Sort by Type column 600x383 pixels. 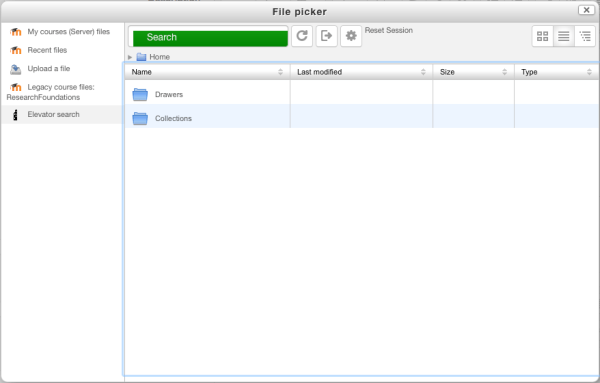point(557,72)
